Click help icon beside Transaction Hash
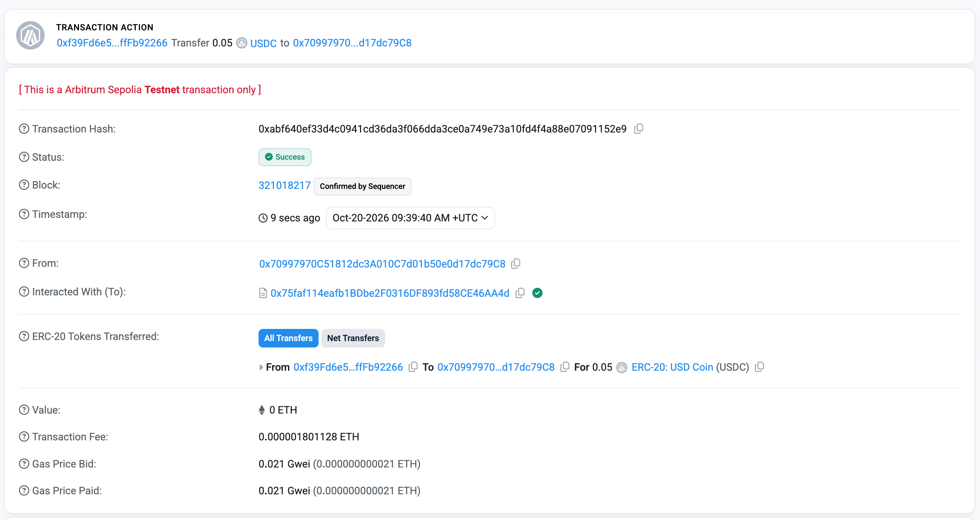This screenshot has height=520, width=980. 24,129
